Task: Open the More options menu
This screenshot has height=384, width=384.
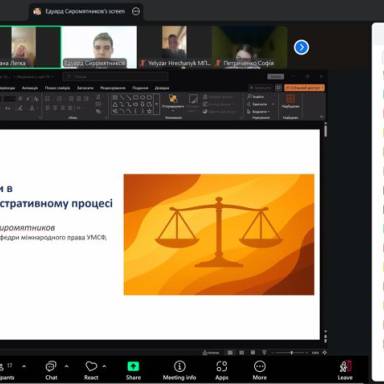Action: [260, 370]
